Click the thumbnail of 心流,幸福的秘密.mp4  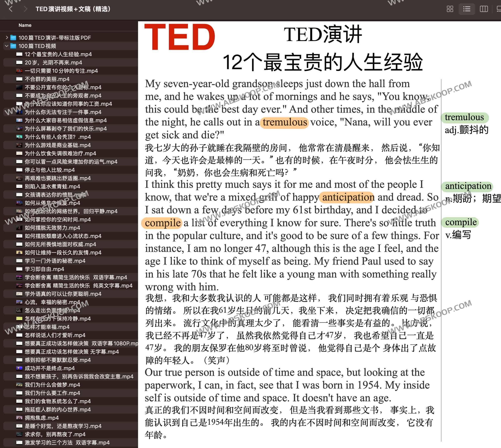[19, 302]
